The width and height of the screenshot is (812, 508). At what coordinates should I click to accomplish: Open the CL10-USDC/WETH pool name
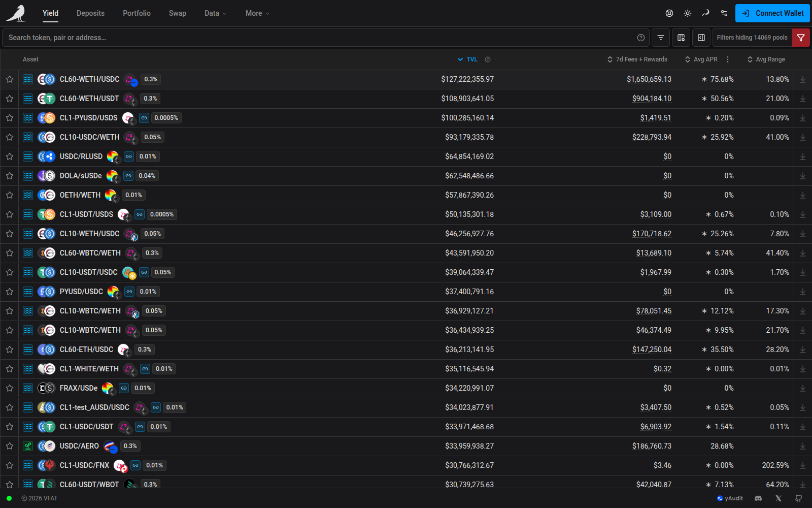coord(89,137)
